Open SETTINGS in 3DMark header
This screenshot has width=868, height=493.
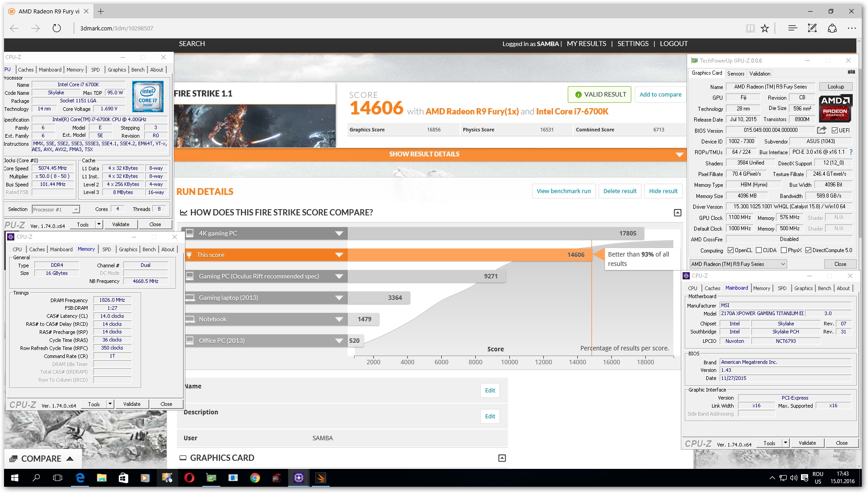633,44
